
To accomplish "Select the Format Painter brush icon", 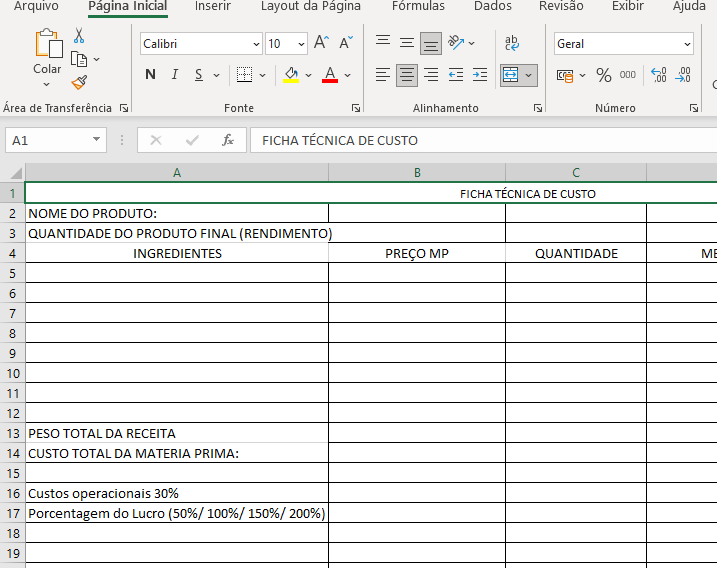I will click(x=79, y=82).
